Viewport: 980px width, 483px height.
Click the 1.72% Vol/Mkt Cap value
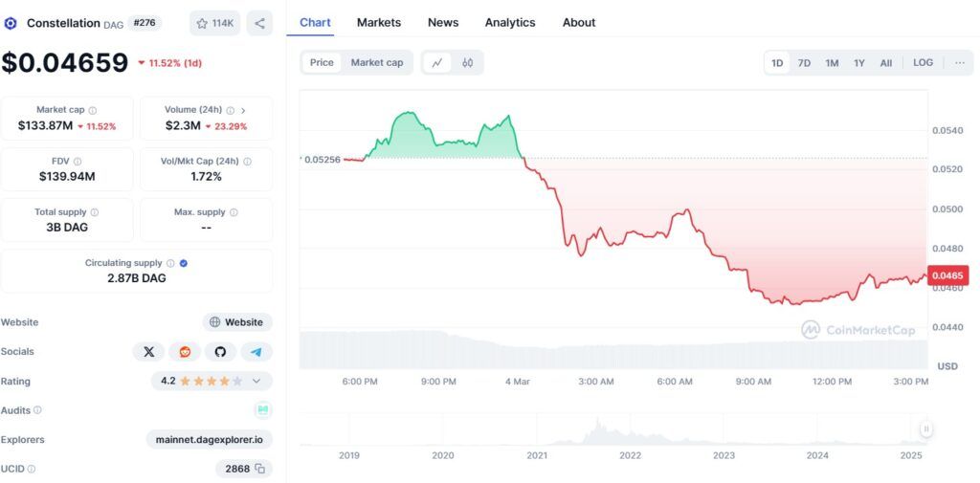pos(207,177)
